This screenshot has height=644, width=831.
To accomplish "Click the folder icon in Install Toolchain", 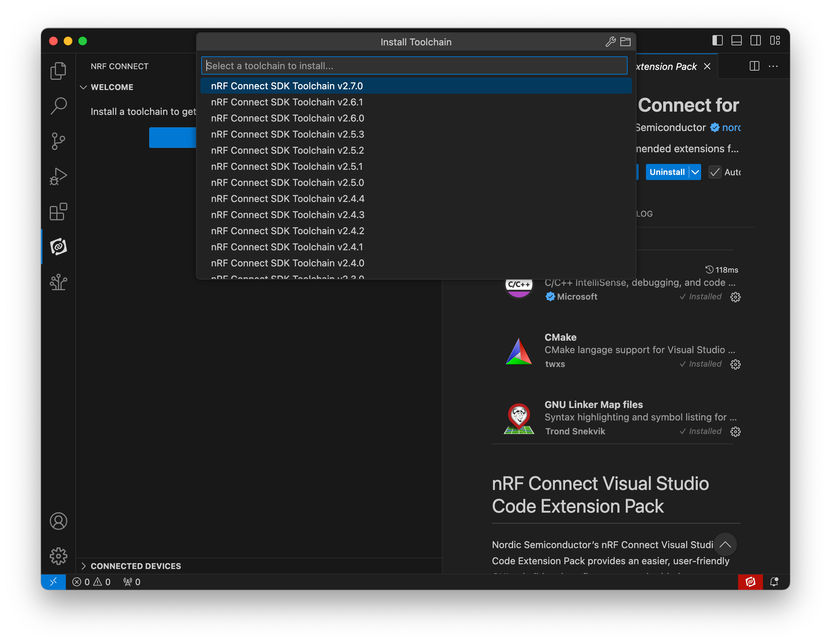I will click(x=625, y=41).
